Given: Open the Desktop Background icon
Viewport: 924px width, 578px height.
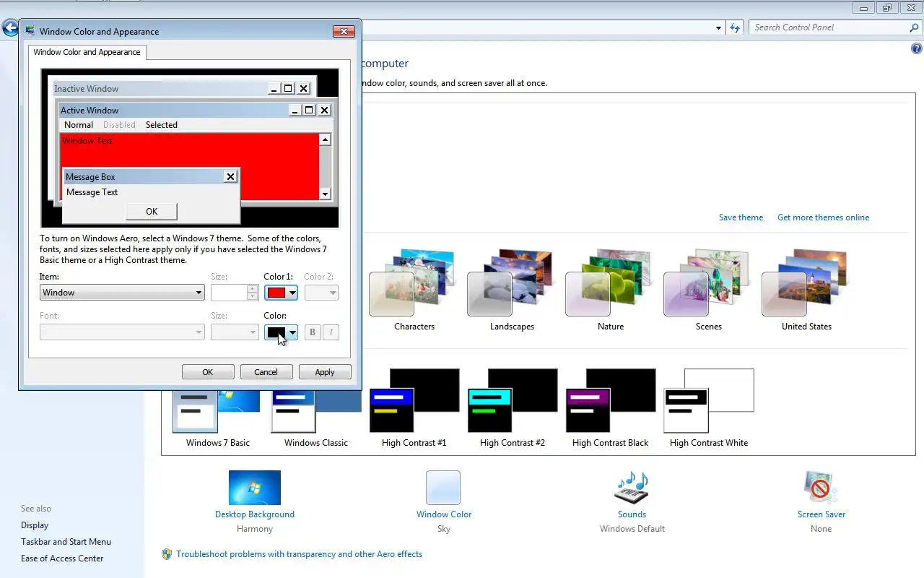Looking at the screenshot, I should (x=254, y=488).
